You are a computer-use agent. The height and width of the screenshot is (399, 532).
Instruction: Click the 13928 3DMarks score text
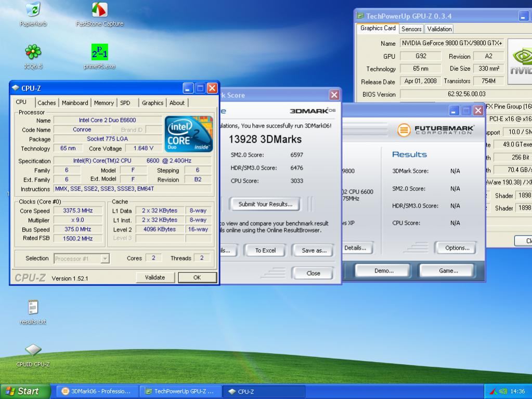[265, 139]
